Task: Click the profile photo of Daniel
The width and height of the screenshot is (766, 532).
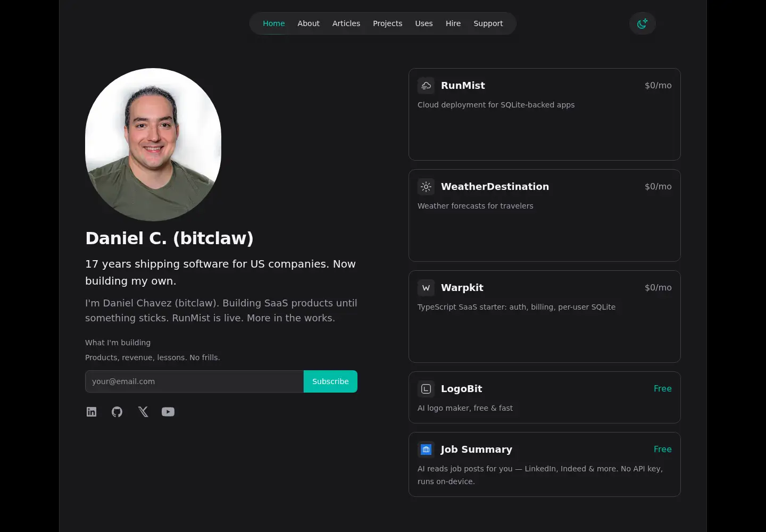Action: pyautogui.click(x=153, y=145)
